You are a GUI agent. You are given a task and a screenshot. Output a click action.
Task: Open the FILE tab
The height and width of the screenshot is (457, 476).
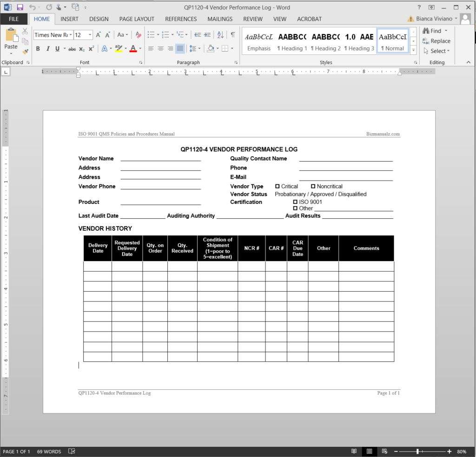(x=13, y=19)
